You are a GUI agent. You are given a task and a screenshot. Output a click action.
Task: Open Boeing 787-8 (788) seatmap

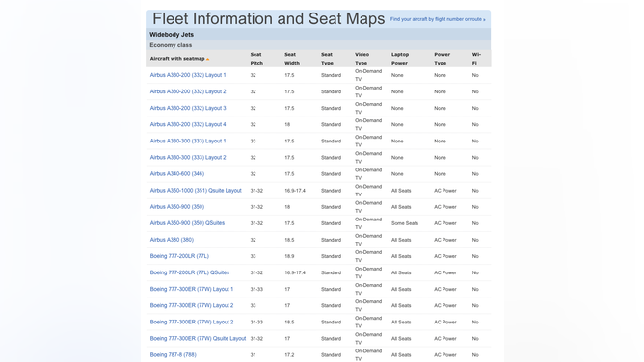click(x=173, y=354)
